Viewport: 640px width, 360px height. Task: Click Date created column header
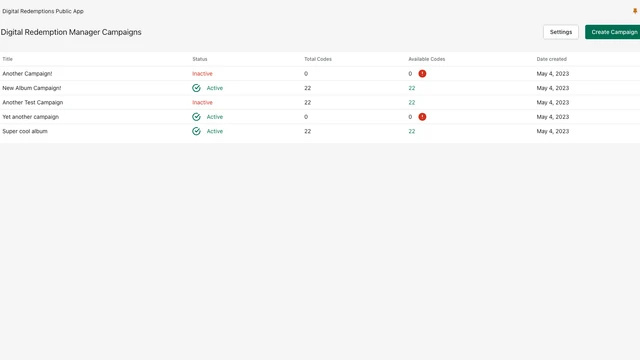[x=551, y=59]
